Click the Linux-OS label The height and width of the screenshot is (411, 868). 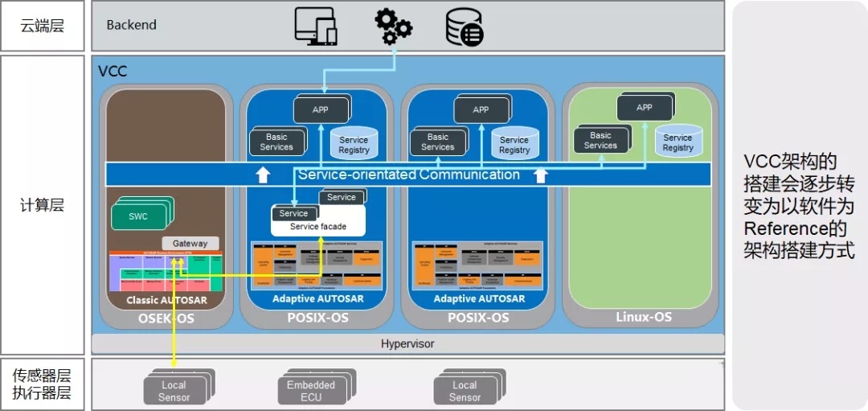click(643, 317)
